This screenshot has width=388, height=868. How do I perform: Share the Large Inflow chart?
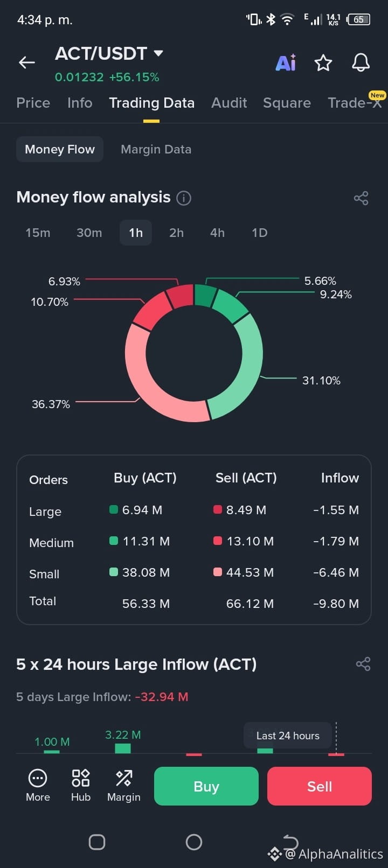363,664
